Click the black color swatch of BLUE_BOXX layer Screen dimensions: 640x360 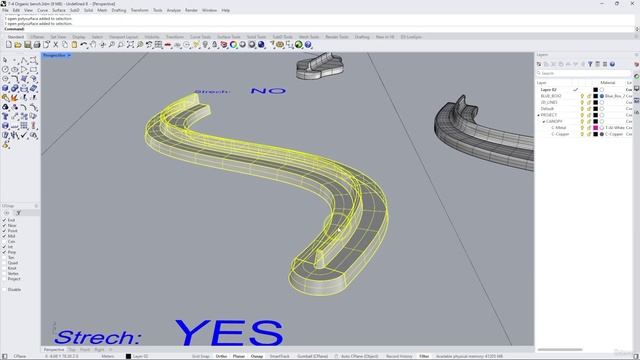(596, 96)
